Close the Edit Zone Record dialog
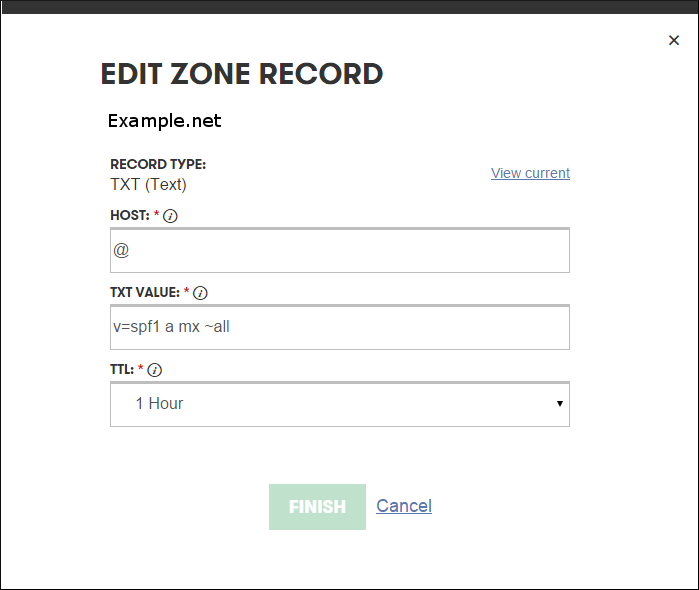This screenshot has width=699, height=590. tap(674, 41)
